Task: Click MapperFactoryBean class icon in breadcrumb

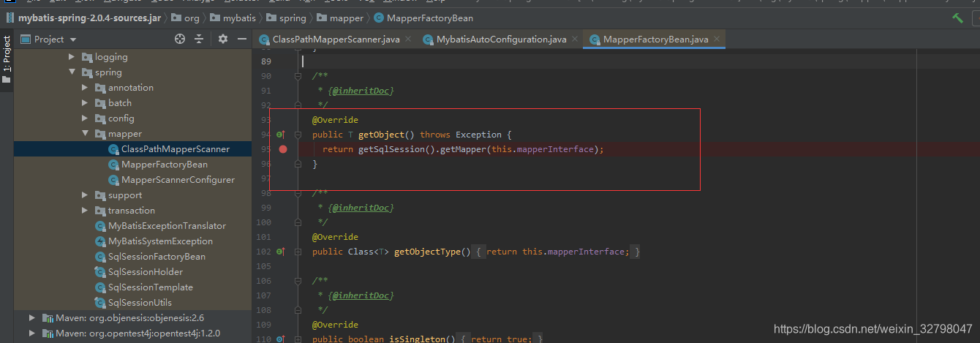Action: [x=378, y=18]
